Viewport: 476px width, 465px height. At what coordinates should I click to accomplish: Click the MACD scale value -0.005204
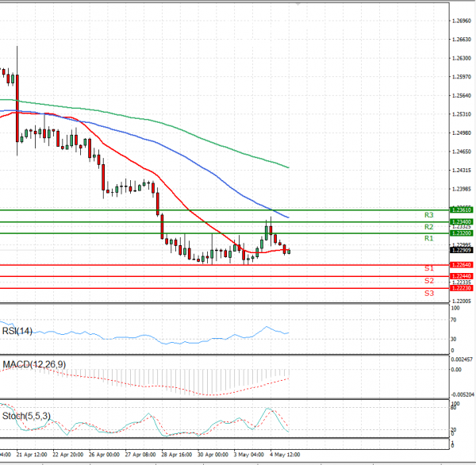click(463, 394)
